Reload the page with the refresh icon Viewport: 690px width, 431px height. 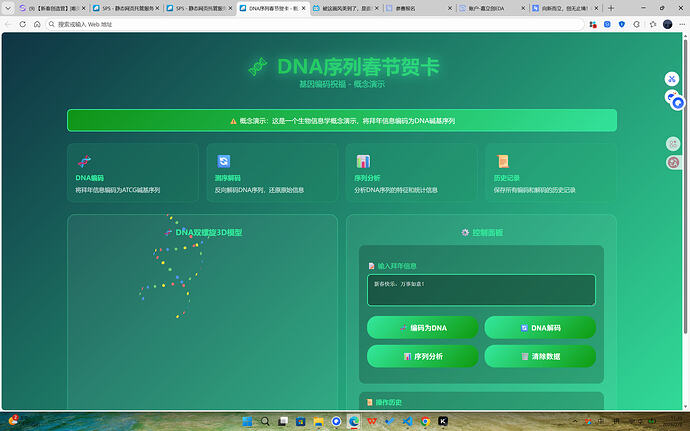pos(22,24)
